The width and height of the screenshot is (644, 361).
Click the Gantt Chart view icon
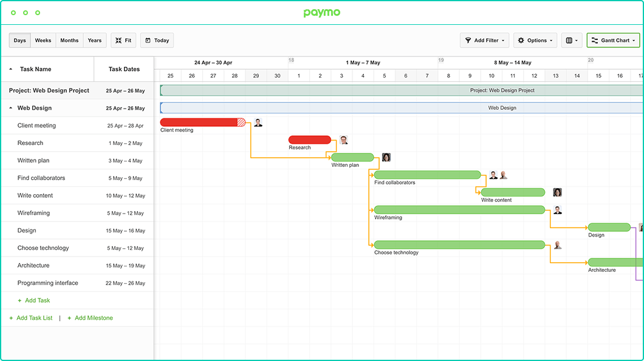coord(595,40)
